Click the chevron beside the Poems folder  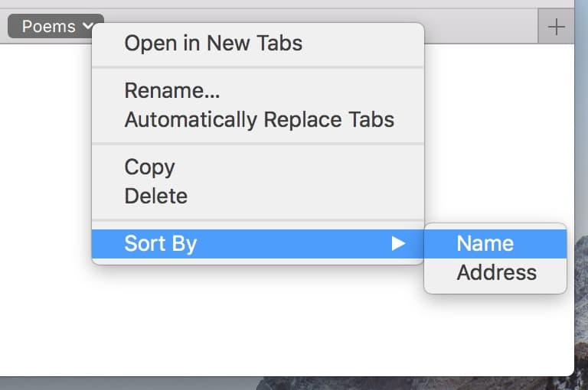coord(88,27)
